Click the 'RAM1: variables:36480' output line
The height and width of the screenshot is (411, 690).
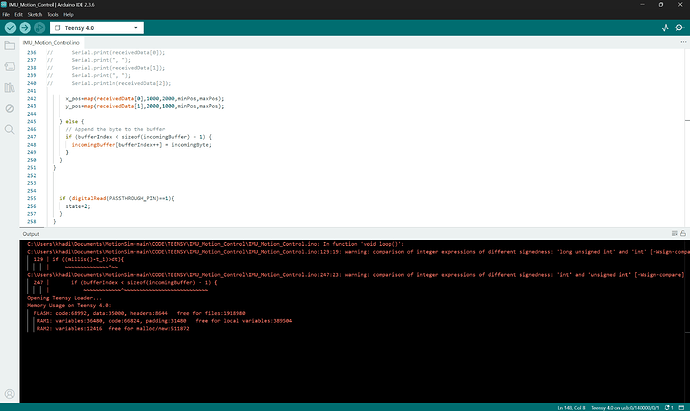[x=164, y=321]
